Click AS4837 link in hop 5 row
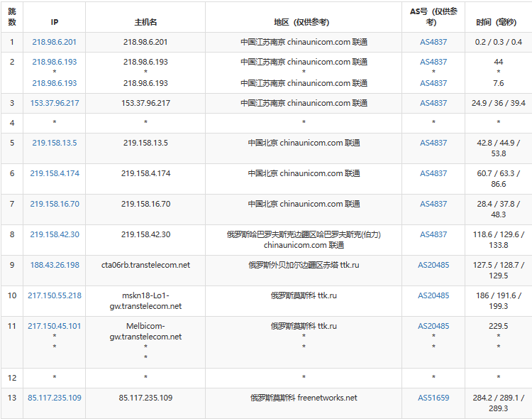The image size is (532, 419). (x=433, y=143)
